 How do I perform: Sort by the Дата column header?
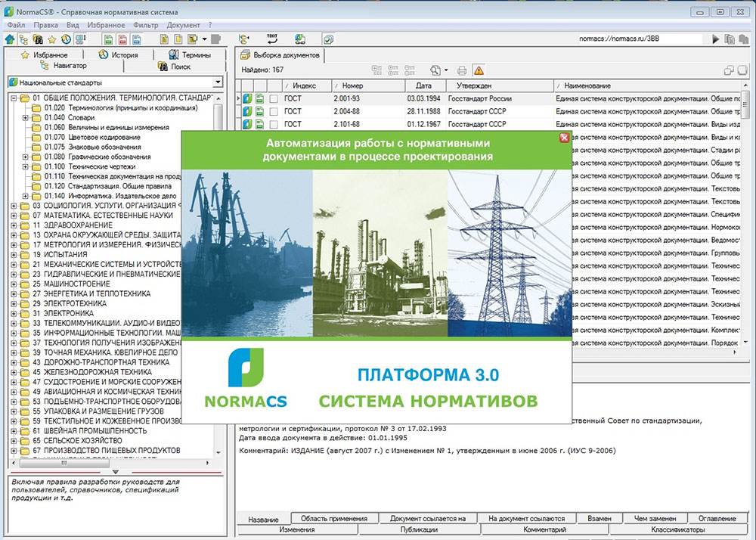click(x=424, y=85)
